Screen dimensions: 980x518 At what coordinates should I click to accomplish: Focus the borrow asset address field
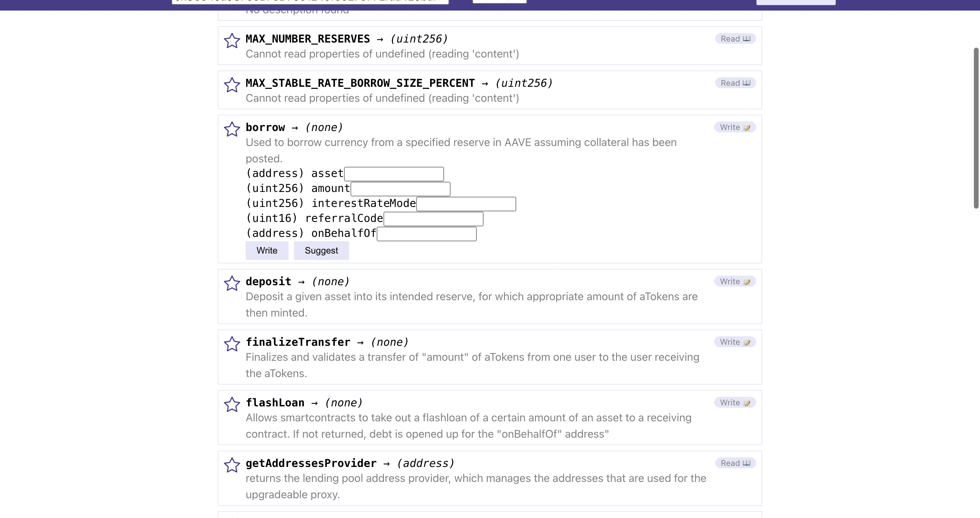coord(394,174)
